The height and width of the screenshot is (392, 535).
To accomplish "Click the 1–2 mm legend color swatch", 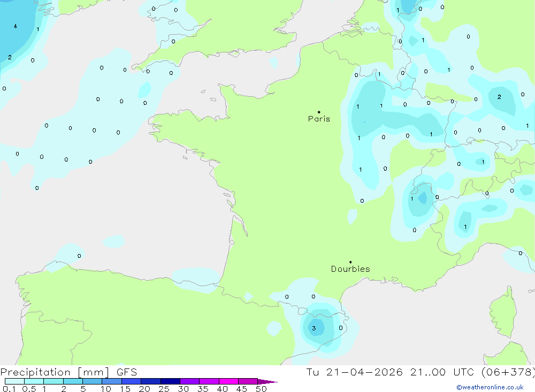I will pyautogui.click(x=53, y=381).
